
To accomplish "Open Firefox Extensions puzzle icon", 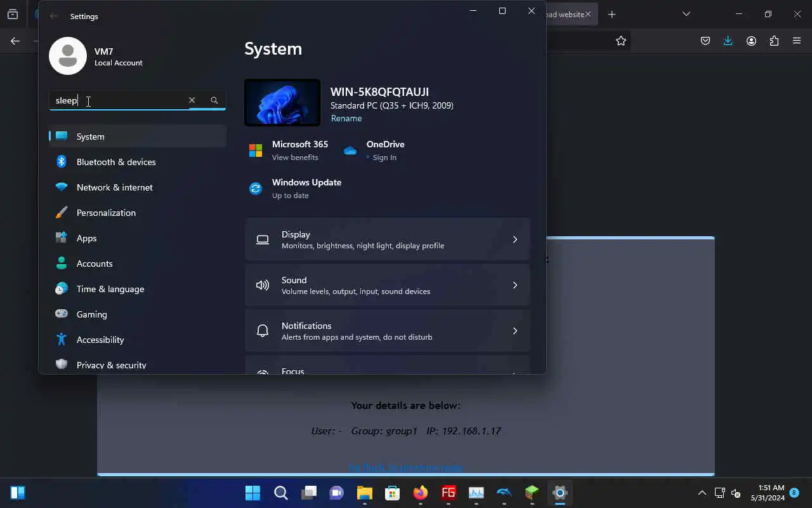I will point(774,41).
